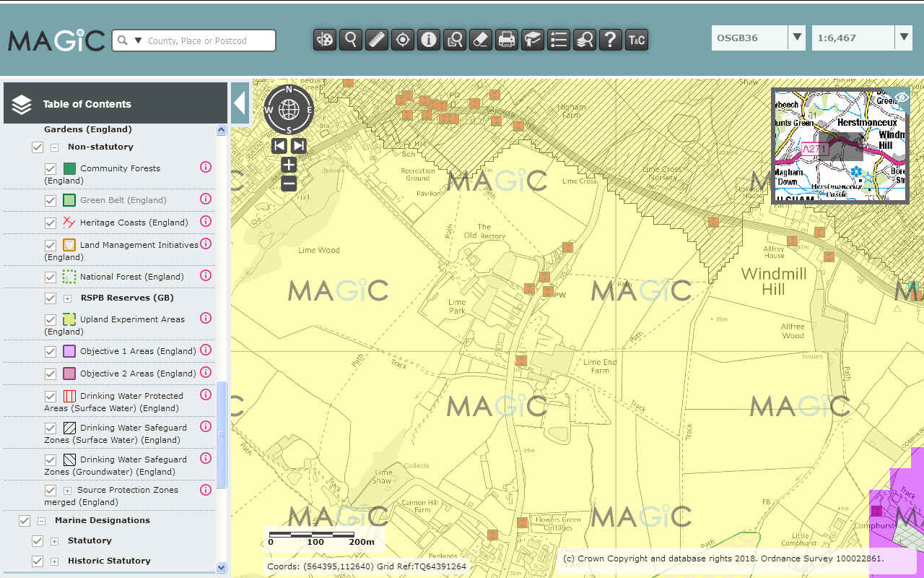Print the map with printer icon
924x578 pixels.
507,40
